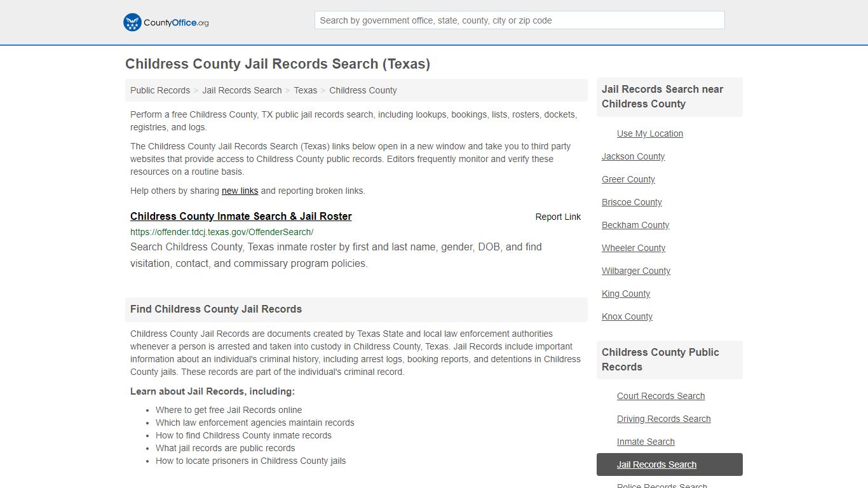868x488 pixels.
Task: Open Jail Records Search breadcrumb
Action: pos(242,90)
